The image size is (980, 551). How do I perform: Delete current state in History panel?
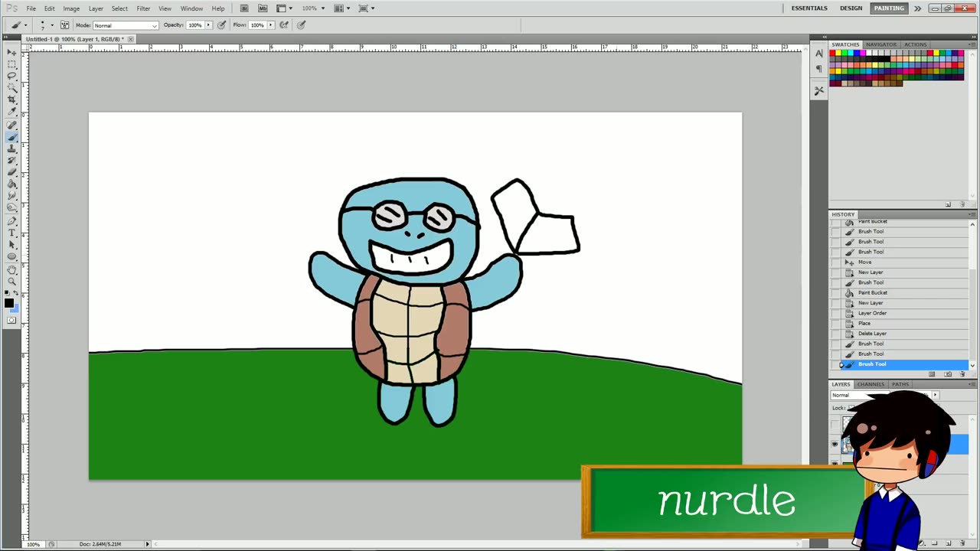point(962,374)
